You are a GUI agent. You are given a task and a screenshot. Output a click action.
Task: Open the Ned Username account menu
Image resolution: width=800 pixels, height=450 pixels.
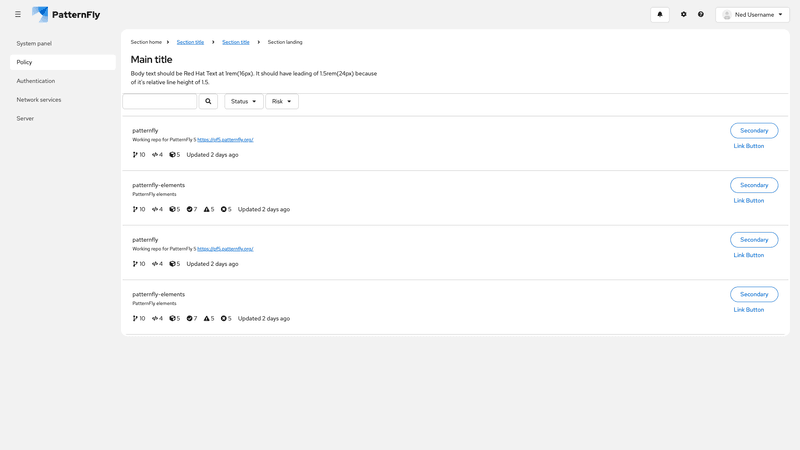point(753,15)
